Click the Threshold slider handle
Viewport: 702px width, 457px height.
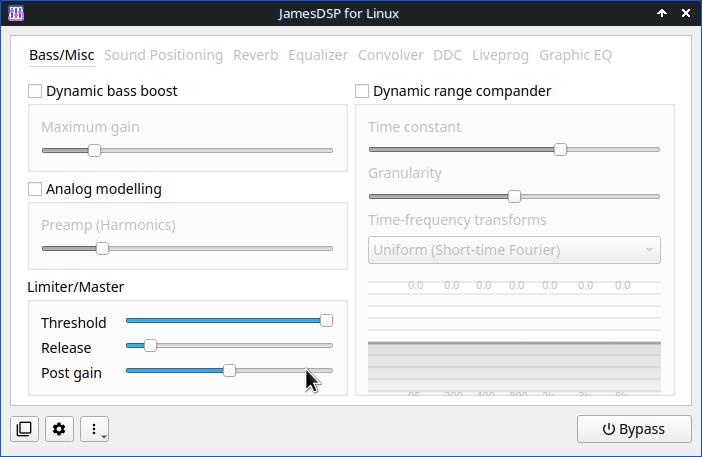click(326, 321)
